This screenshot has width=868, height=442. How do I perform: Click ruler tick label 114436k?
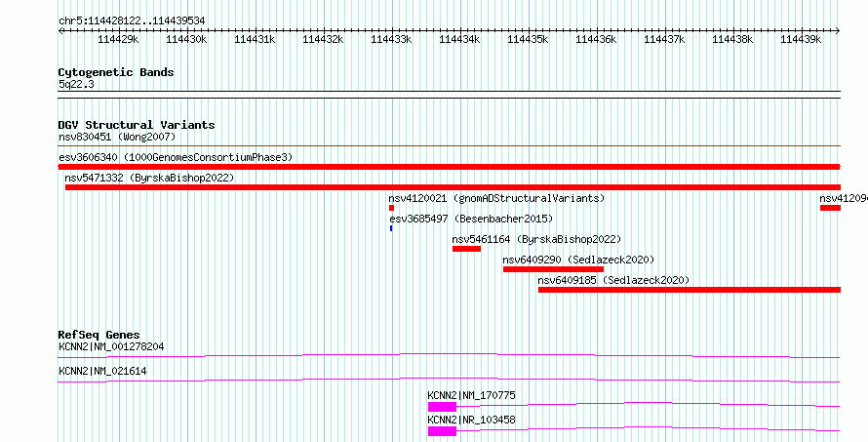596,39
